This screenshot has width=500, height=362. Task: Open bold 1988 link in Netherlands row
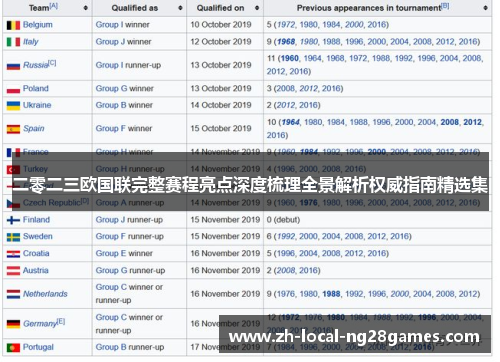pos(331,294)
